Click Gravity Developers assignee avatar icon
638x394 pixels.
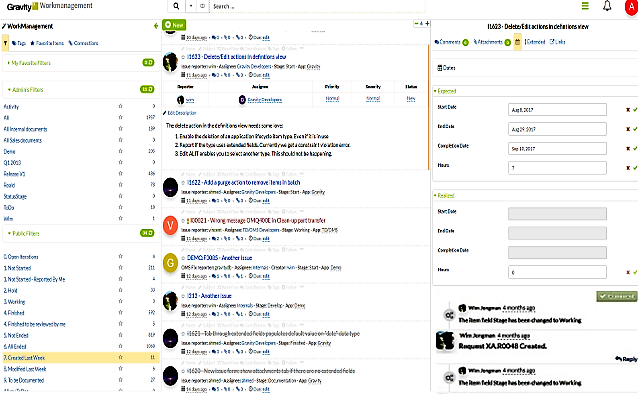coord(242,100)
